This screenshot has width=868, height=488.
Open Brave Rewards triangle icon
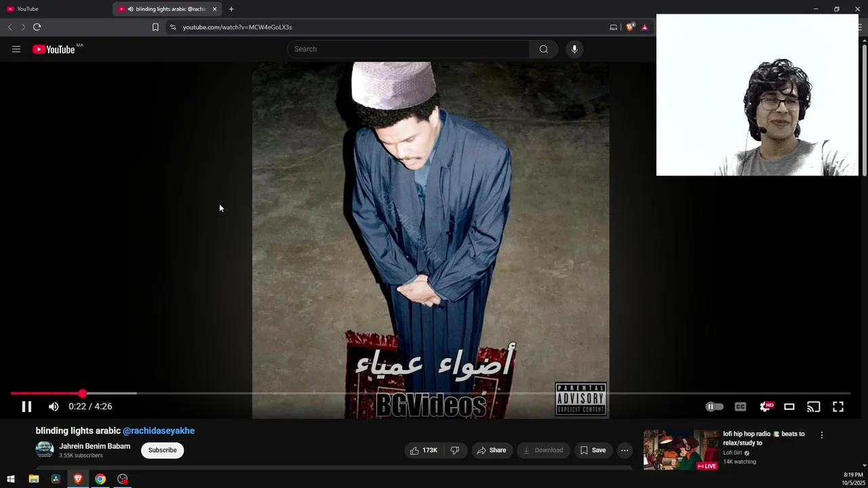click(x=645, y=27)
